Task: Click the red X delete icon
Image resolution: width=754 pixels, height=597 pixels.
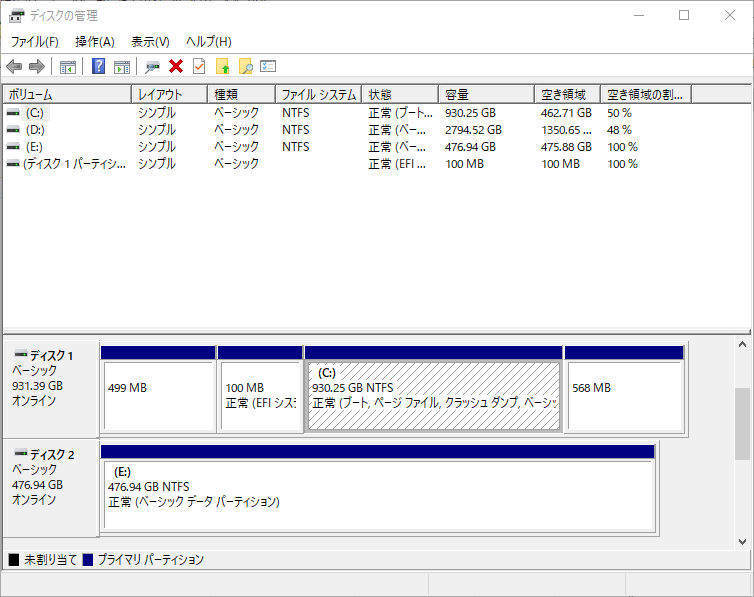Action: (176, 66)
